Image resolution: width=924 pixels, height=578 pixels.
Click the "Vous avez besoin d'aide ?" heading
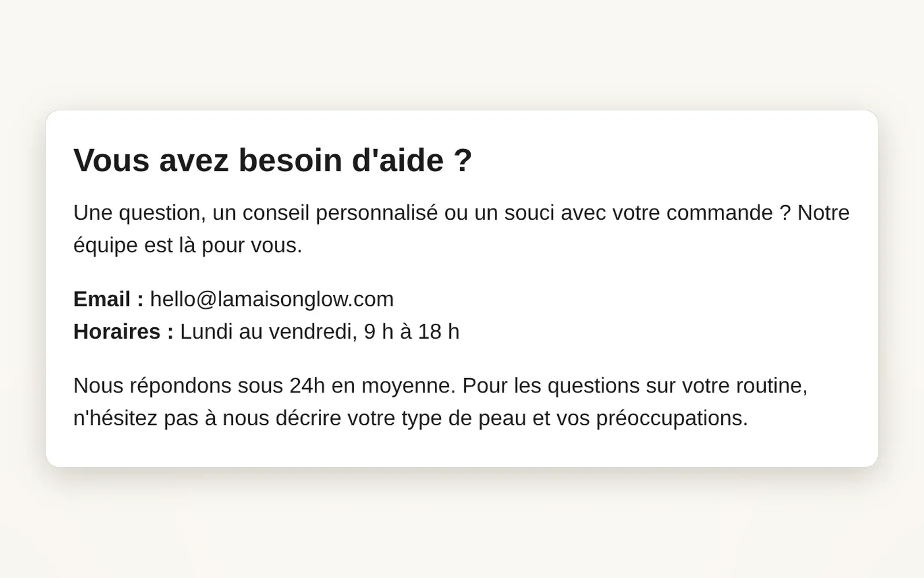point(273,160)
